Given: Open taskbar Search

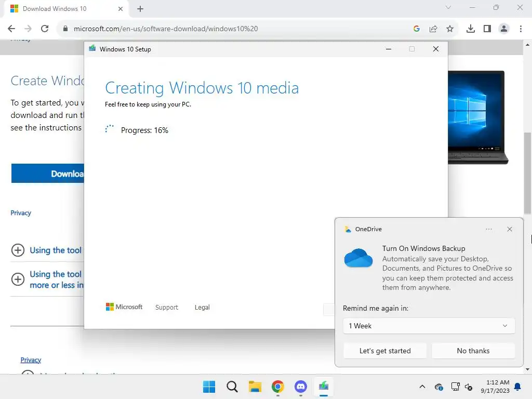Looking at the screenshot, I should tap(232, 387).
